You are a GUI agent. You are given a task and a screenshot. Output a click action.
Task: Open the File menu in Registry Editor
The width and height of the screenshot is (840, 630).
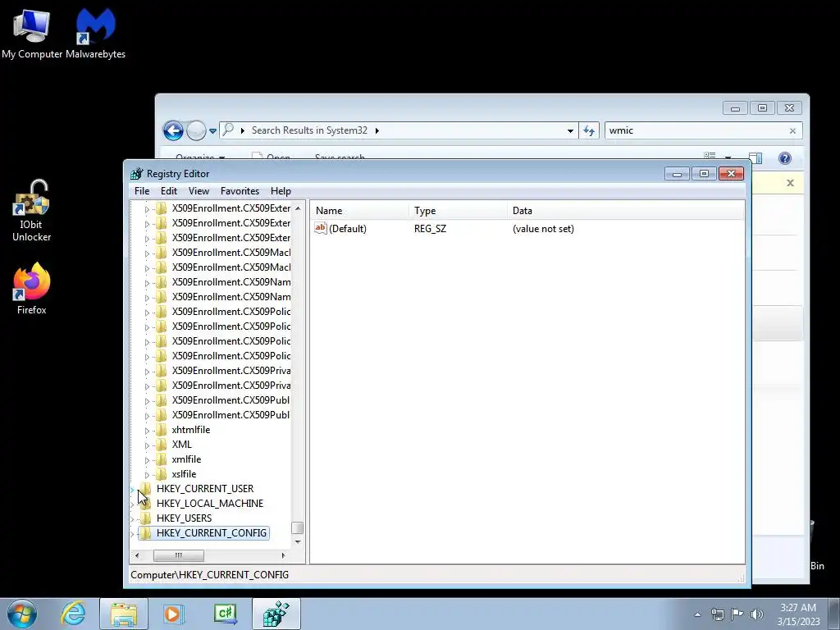click(x=142, y=190)
